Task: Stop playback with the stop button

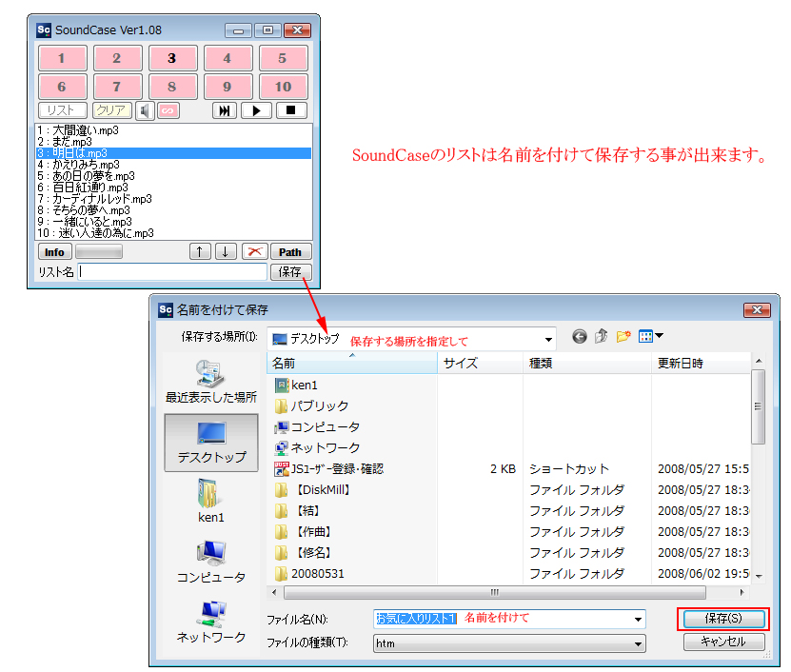Action: [291, 110]
